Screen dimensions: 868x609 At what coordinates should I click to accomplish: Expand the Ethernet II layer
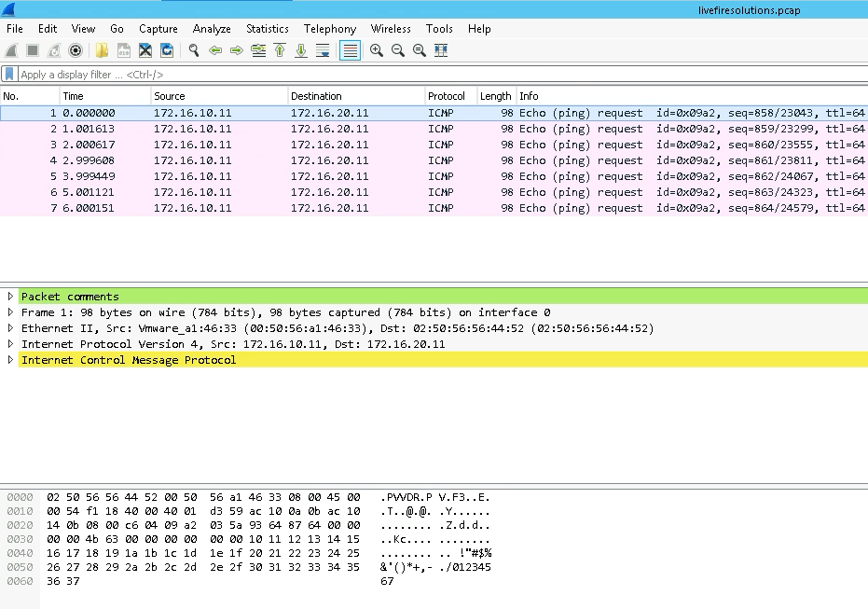coord(10,328)
